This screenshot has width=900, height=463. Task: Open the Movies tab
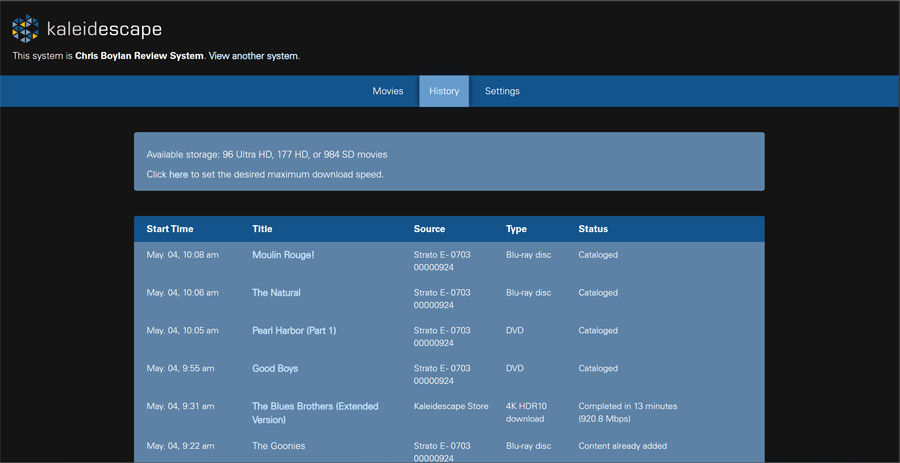point(388,91)
